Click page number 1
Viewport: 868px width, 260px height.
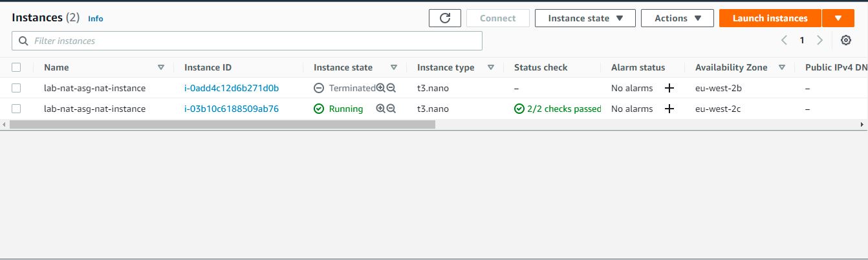point(802,41)
